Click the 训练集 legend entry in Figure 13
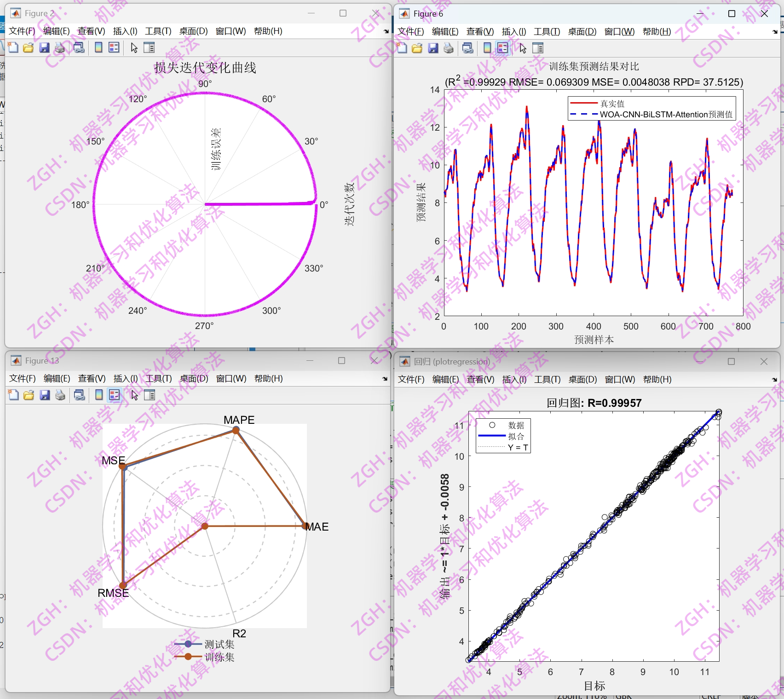The image size is (784, 699). point(204,657)
